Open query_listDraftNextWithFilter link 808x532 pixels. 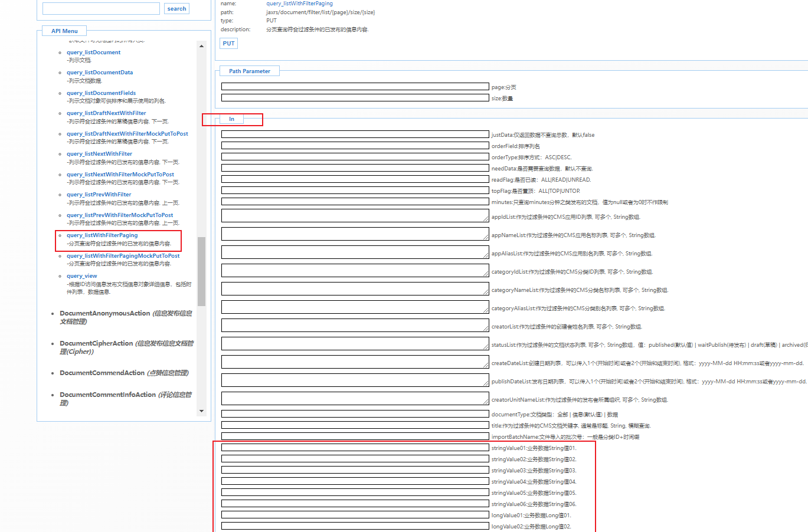(106, 113)
